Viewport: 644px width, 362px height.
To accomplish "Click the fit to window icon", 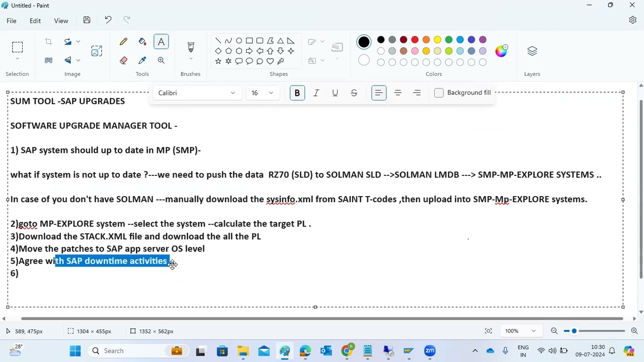I will pos(488,331).
